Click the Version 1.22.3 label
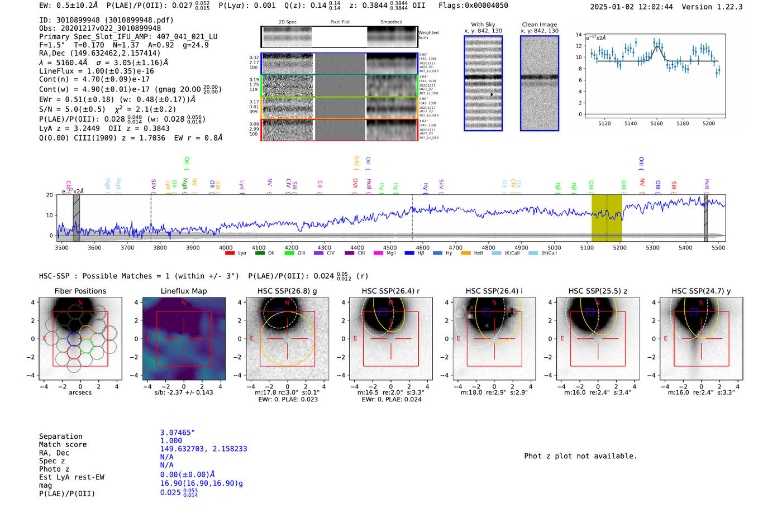The image size is (782, 532). tap(712, 7)
